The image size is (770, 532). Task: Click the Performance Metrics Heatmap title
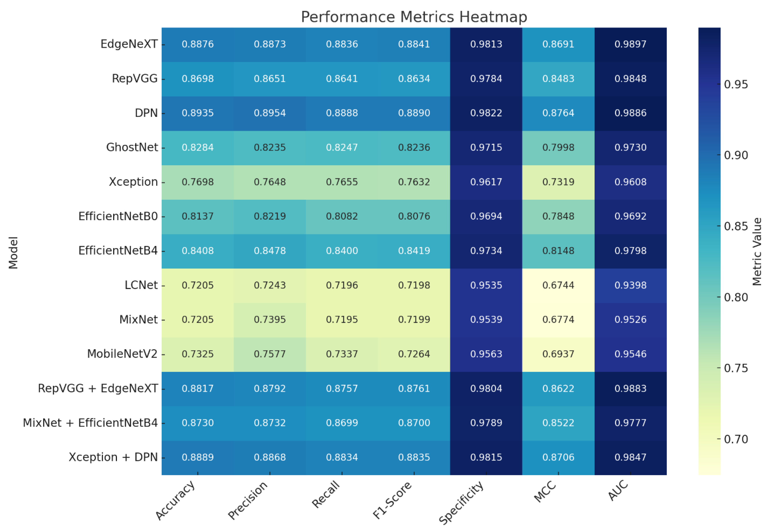click(414, 17)
